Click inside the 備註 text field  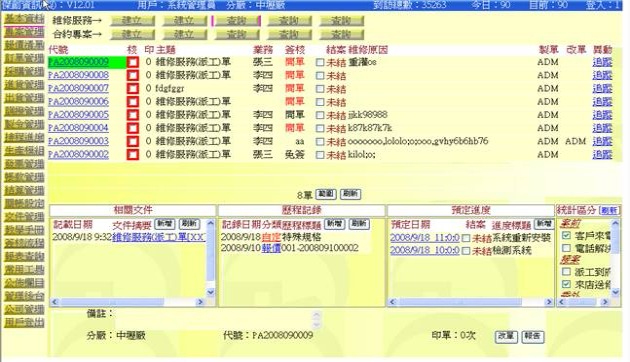point(215,320)
